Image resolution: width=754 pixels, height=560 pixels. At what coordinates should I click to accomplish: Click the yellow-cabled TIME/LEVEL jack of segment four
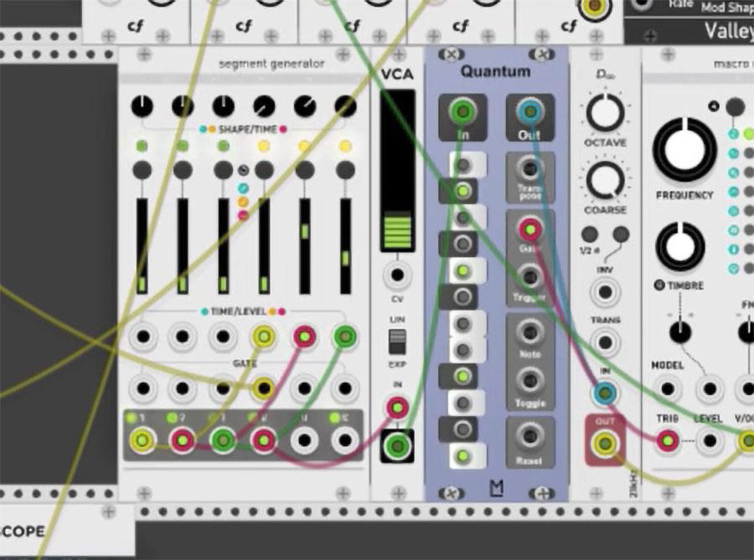click(263, 337)
